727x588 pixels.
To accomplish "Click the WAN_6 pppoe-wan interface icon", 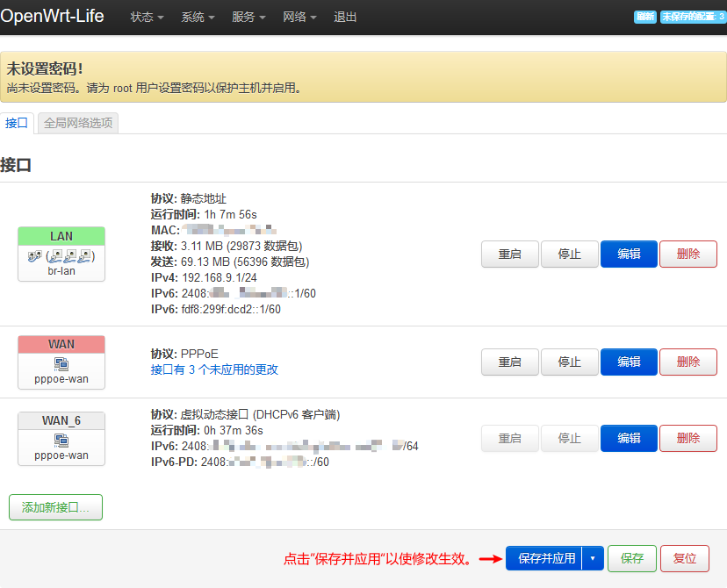I will pyautogui.click(x=61, y=440).
